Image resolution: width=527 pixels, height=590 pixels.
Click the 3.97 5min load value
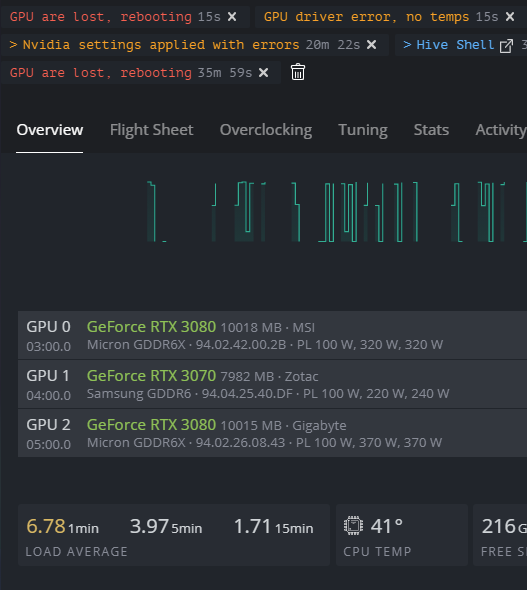click(x=166, y=526)
